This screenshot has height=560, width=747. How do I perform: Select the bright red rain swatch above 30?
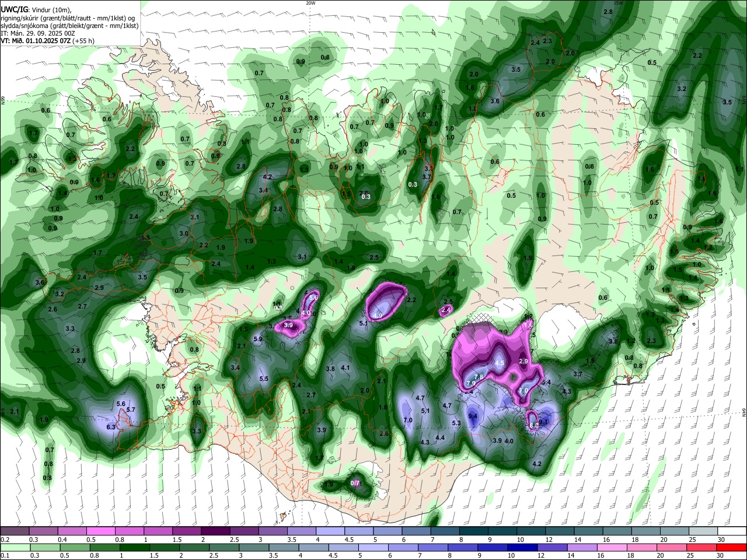(x=731, y=547)
